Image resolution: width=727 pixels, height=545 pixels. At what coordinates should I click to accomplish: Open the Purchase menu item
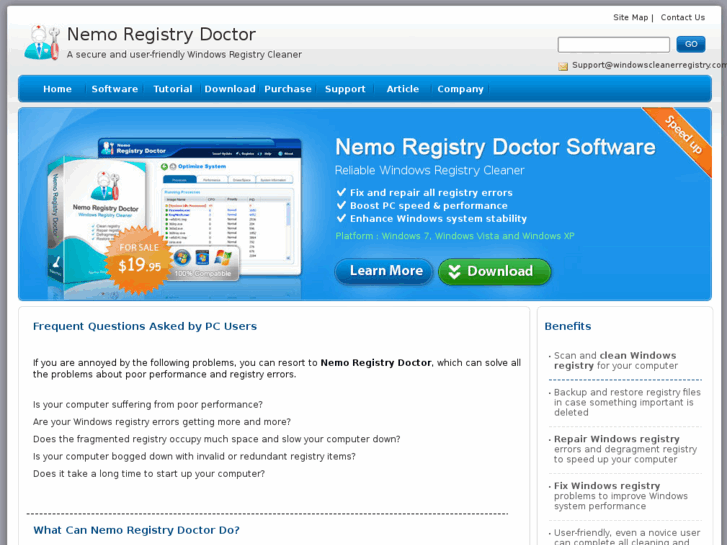click(288, 89)
